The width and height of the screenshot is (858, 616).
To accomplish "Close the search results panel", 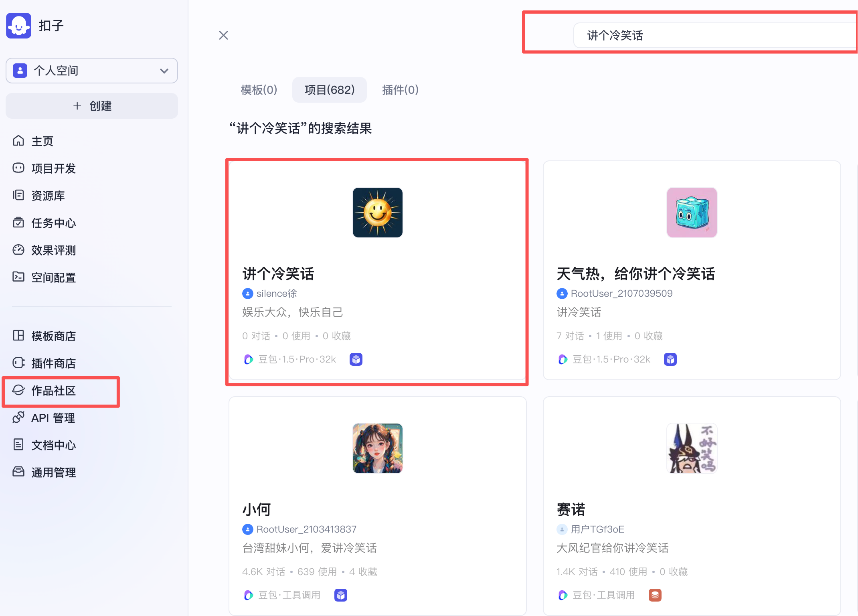I will pos(223,35).
